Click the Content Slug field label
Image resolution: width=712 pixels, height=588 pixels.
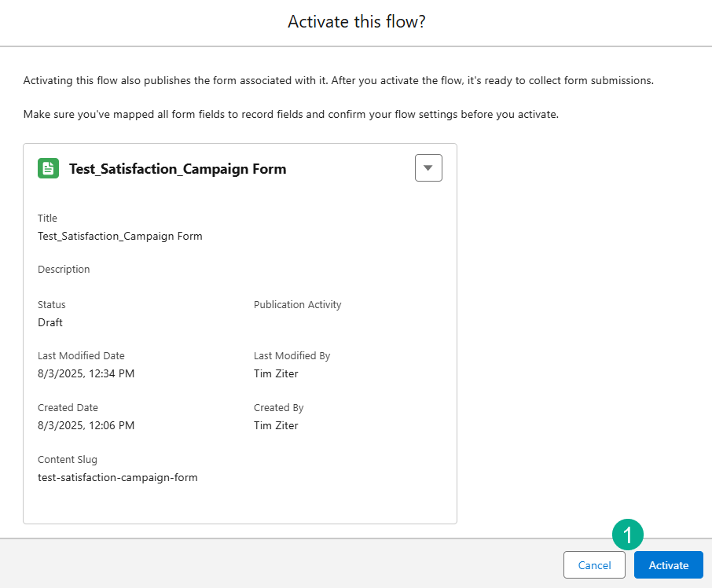(67, 459)
